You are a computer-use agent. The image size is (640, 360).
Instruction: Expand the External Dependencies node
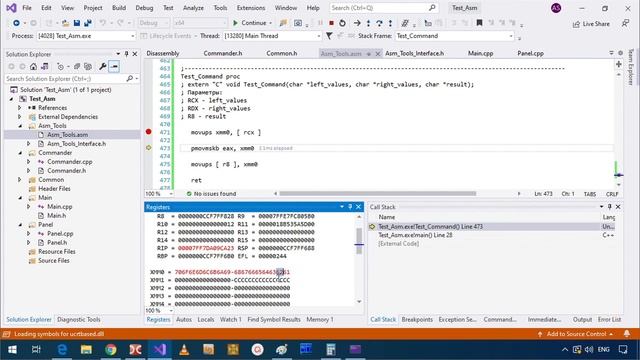pyautogui.click(x=20, y=117)
